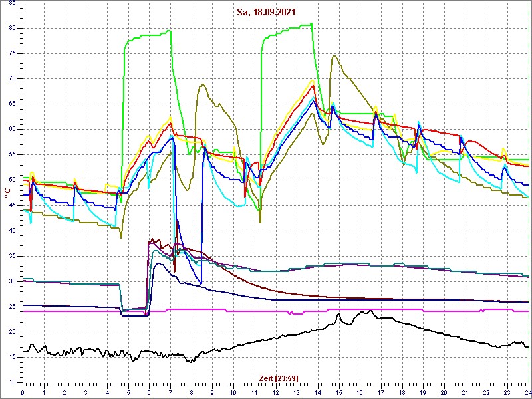
Task: Click the 50 label on the temperature axis
Action: (x=11, y=180)
